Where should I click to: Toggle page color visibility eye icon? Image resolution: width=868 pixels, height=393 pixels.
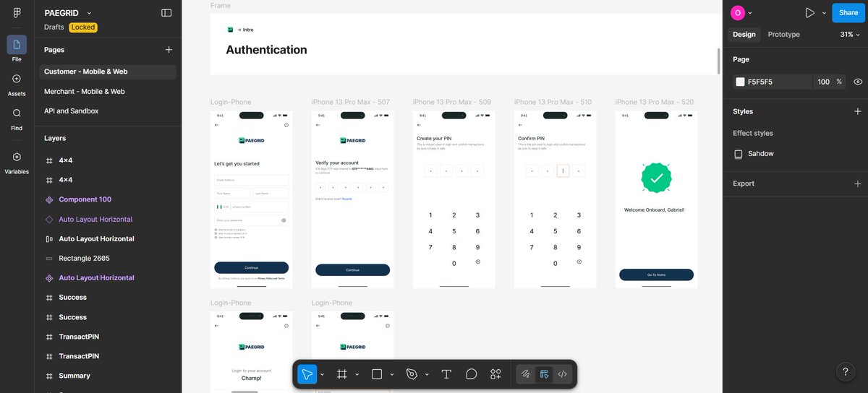coord(858,82)
